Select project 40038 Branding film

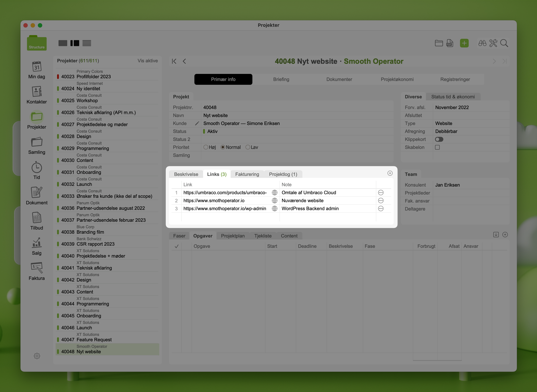point(90,232)
